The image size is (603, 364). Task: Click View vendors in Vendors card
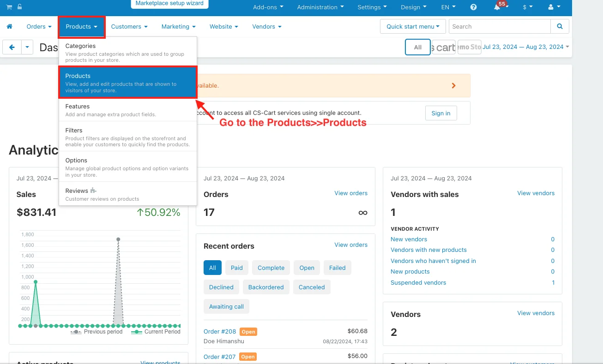pyautogui.click(x=536, y=313)
